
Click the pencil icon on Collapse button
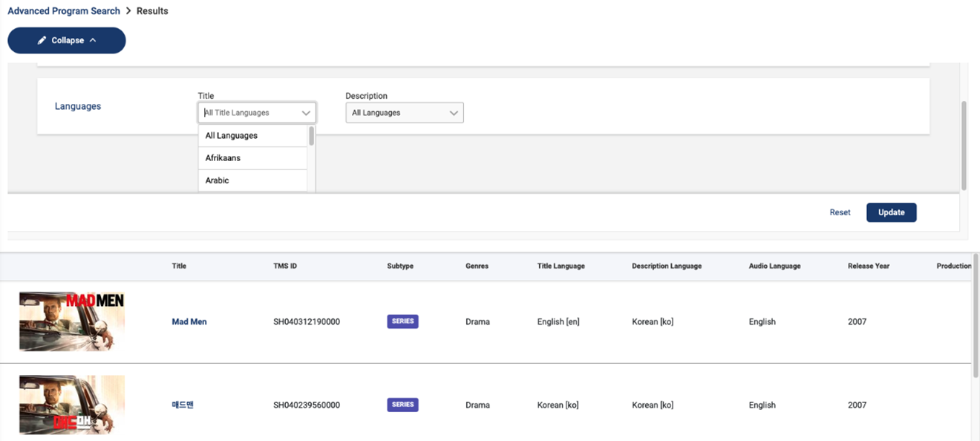(x=42, y=40)
